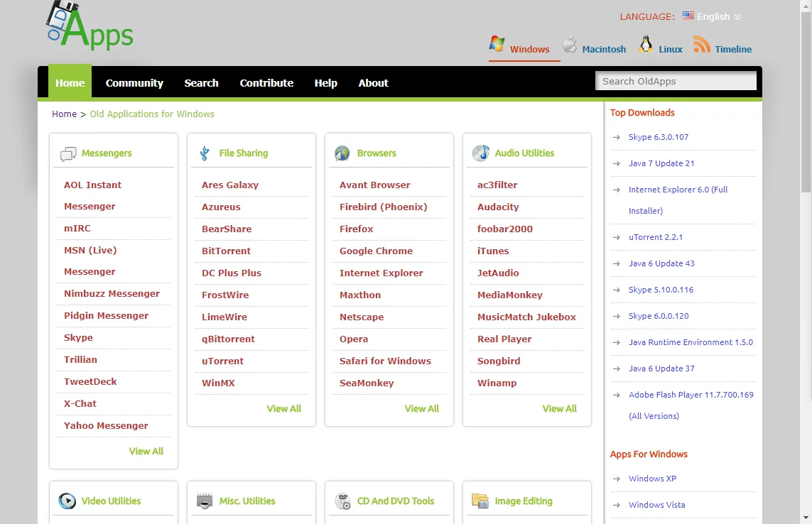Click arrow icon beside Skype 5.10.0.116
This screenshot has width=812, height=524.
tap(616, 290)
